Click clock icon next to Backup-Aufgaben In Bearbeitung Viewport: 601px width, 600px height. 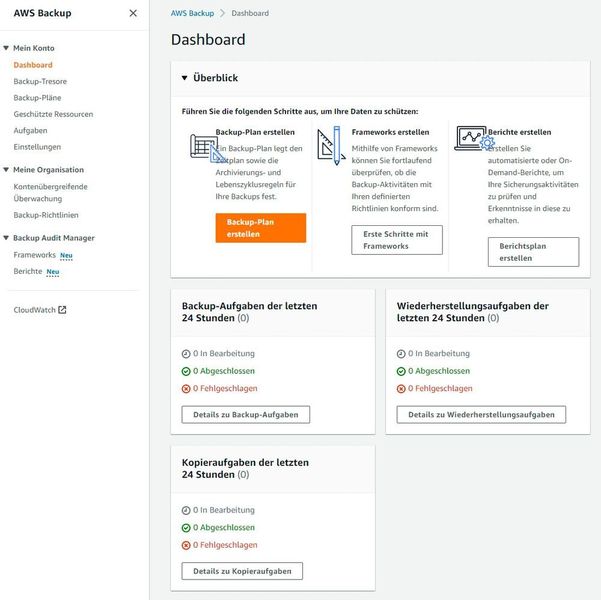(186, 354)
